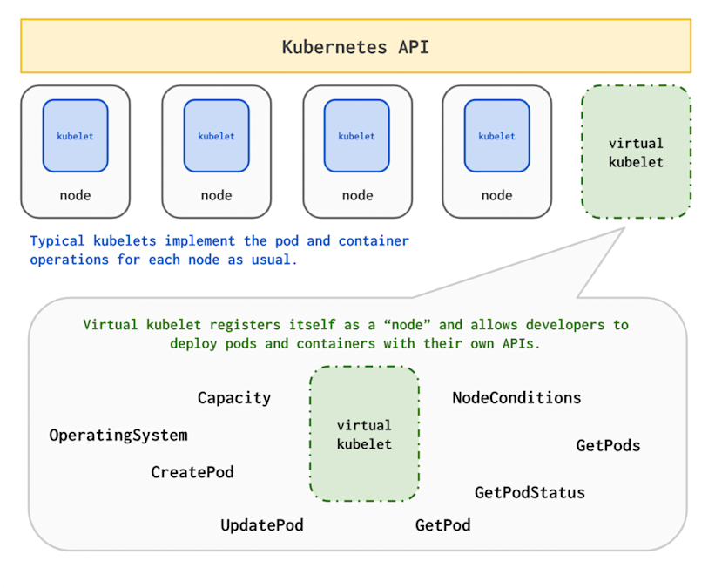Select the first kubelet node icon
This screenshot has height=588, width=715.
point(75,136)
